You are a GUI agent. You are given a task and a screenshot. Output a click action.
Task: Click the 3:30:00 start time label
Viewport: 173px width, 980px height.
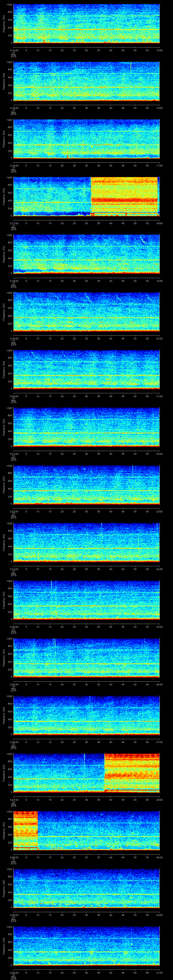coord(14,972)
